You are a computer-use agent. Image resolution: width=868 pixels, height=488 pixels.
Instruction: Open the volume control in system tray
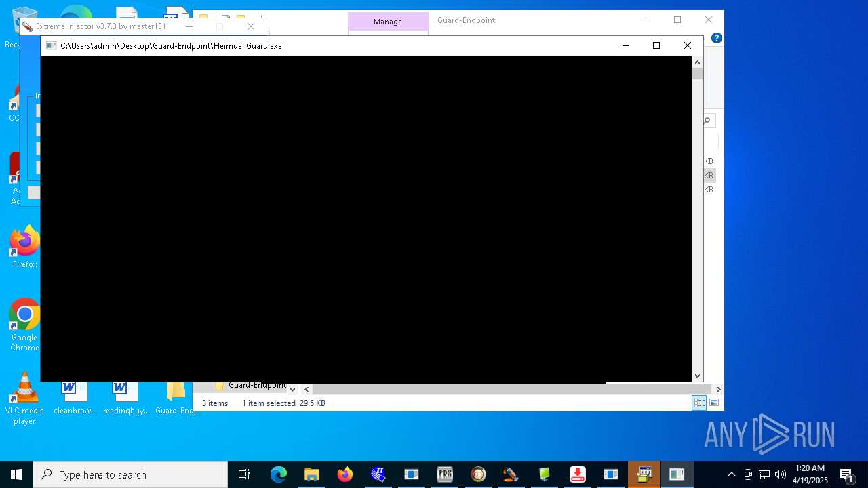[x=781, y=474]
